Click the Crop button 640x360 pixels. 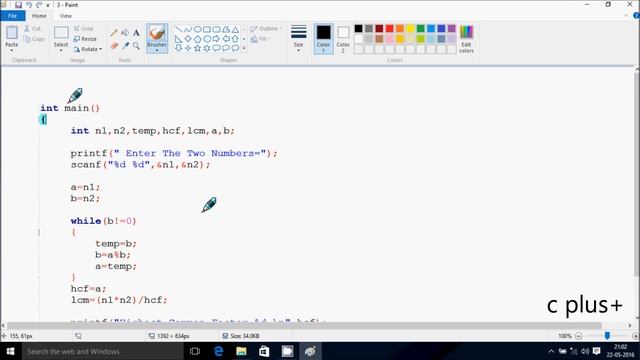[84, 29]
